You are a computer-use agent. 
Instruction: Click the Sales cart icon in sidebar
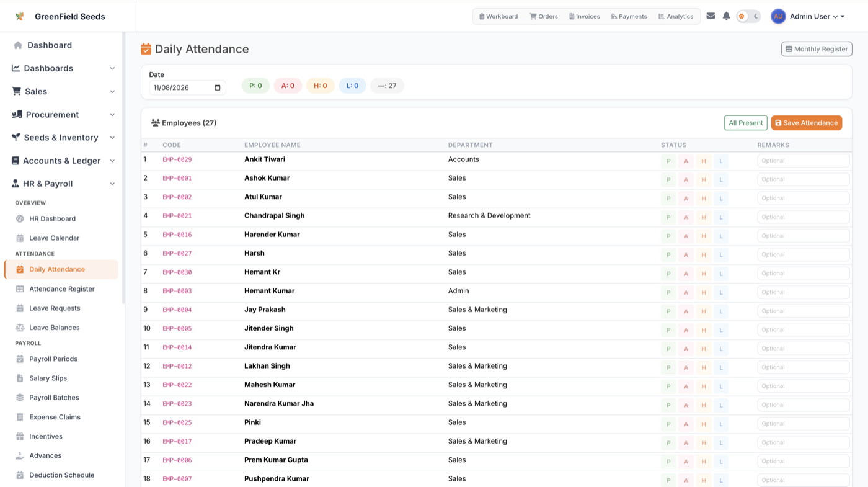pyautogui.click(x=17, y=91)
